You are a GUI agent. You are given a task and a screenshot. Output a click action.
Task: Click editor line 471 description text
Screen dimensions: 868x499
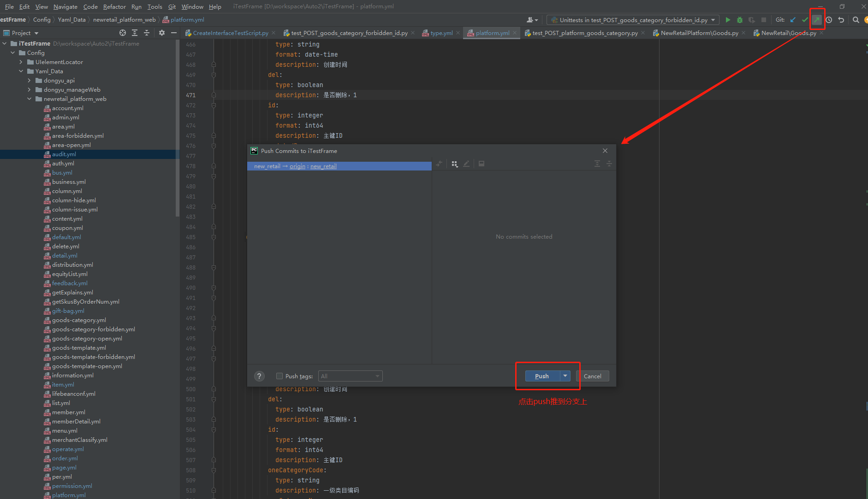pyautogui.click(x=316, y=95)
